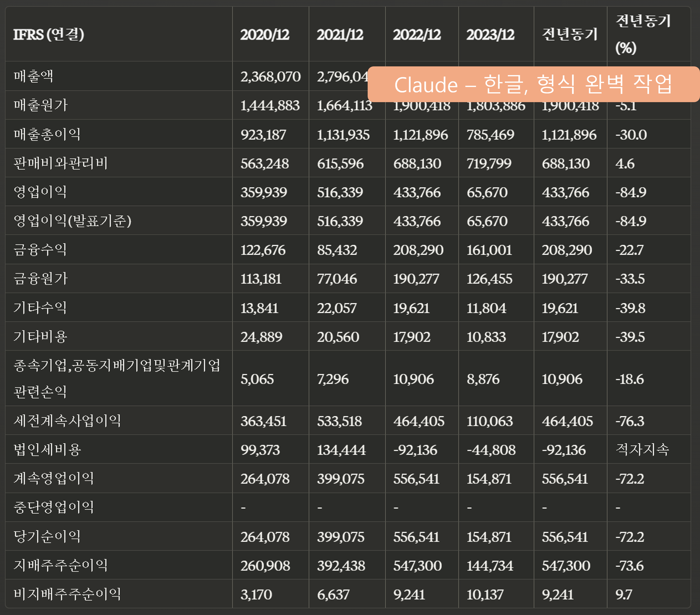Click the 적자지속 cell in 법인세비용 row
700x615 pixels.
[x=642, y=450]
